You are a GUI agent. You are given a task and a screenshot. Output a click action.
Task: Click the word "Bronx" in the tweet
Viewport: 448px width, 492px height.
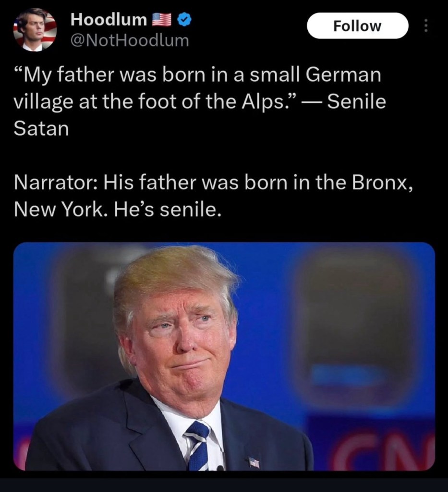coord(379,183)
